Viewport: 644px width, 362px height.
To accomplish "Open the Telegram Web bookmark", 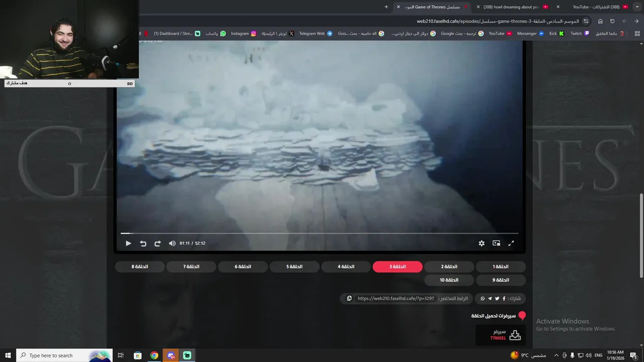I will (316, 34).
